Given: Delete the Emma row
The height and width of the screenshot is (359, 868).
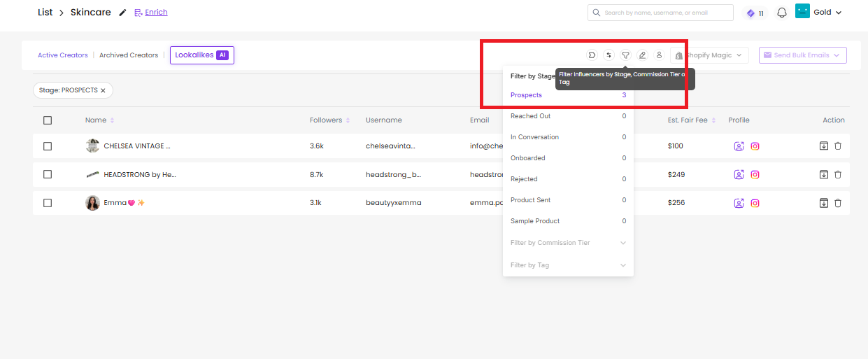Looking at the screenshot, I should click(x=838, y=203).
